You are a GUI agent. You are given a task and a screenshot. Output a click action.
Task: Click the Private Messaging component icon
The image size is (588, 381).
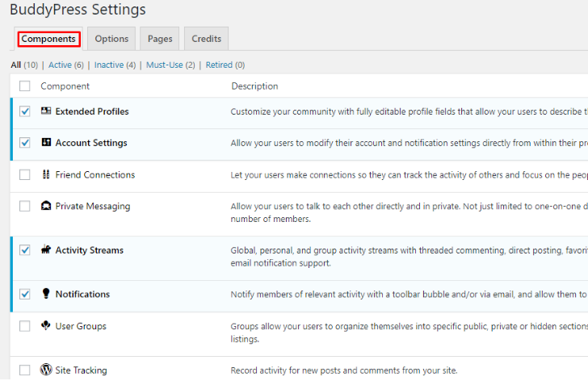[x=46, y=206]
